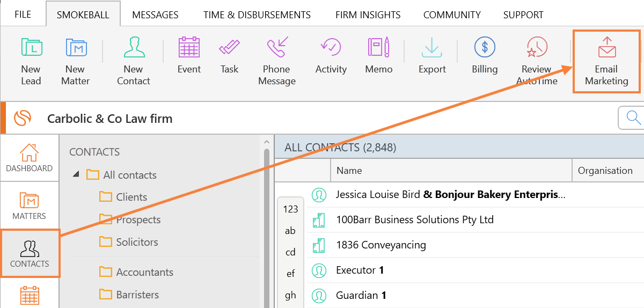The width and height of the screenshot is (644, 308).
Task: Select the Guardian 1 contact row
Action: click(475, 296)
